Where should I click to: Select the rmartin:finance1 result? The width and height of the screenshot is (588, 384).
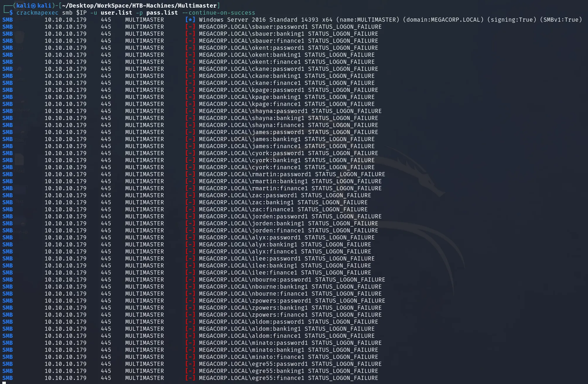coord(290,188)
